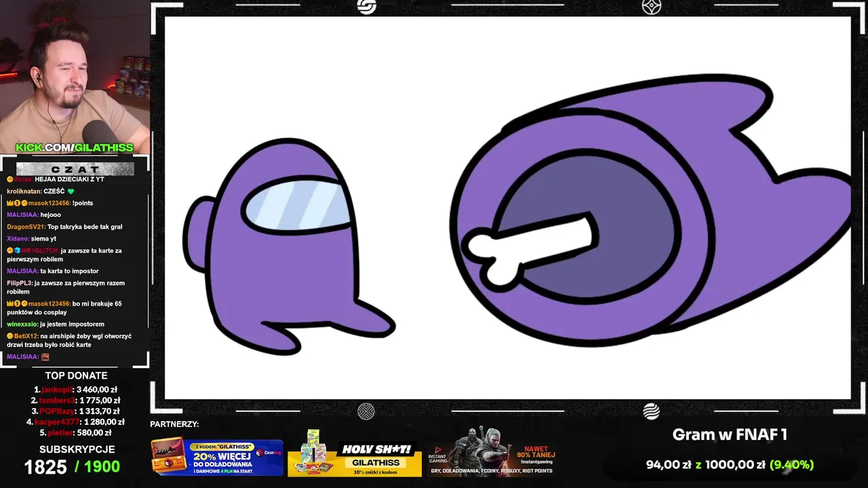Click the standing purple crewmate

tap(288, 247)
